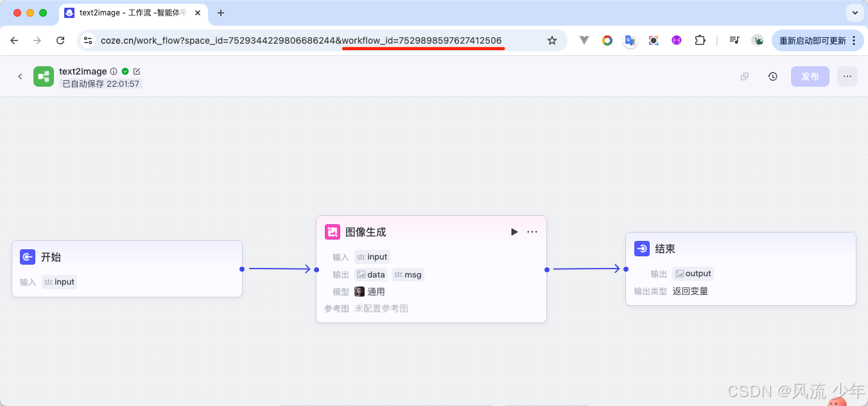Click the output port of the 开始 node
The height and width of the screenshot is (406, 868).
[x=241, y=269]
